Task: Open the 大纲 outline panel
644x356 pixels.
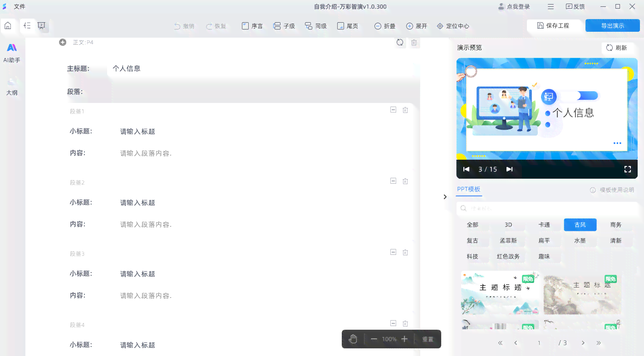Action: point(12,86)
